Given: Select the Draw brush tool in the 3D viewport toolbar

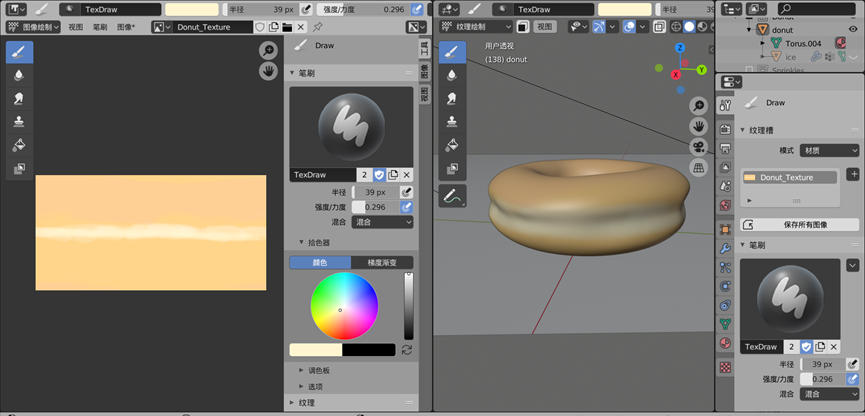Looking at the screenshot, I should pos(452,52).
